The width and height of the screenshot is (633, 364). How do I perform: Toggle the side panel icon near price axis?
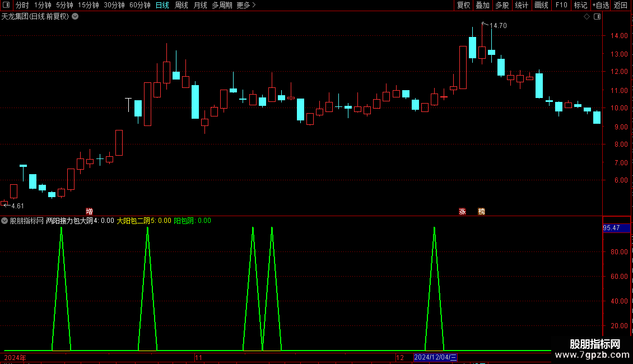[x=597, y=17]
